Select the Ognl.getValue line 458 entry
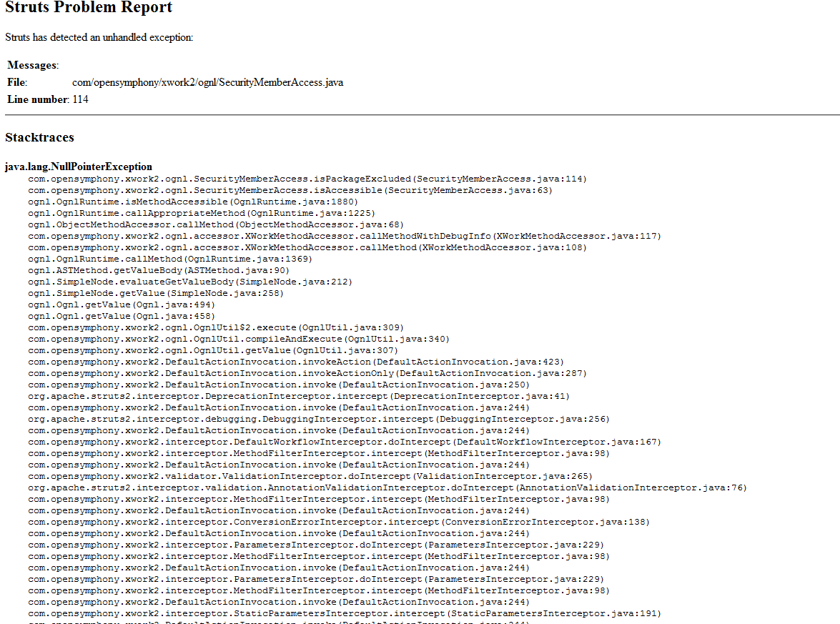The height and width of the screenshot is (624, 840). [122, 316]
